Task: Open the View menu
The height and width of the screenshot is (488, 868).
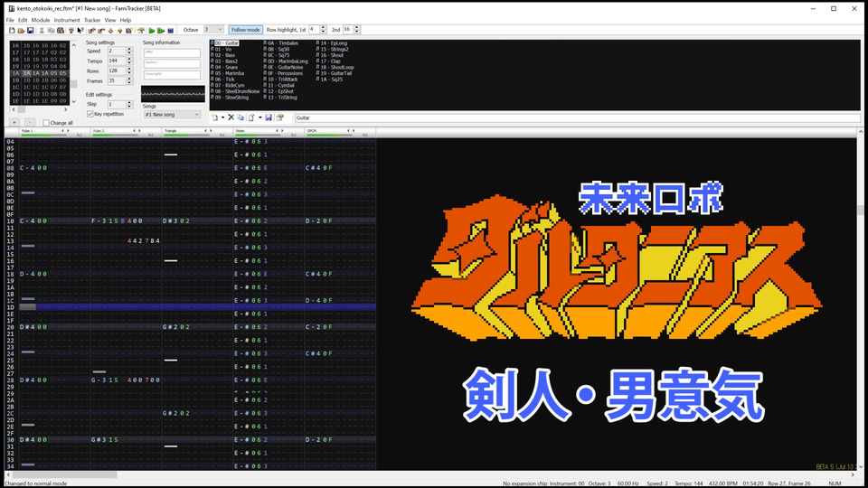Action: pyautogui.click(x=110, y=20)
